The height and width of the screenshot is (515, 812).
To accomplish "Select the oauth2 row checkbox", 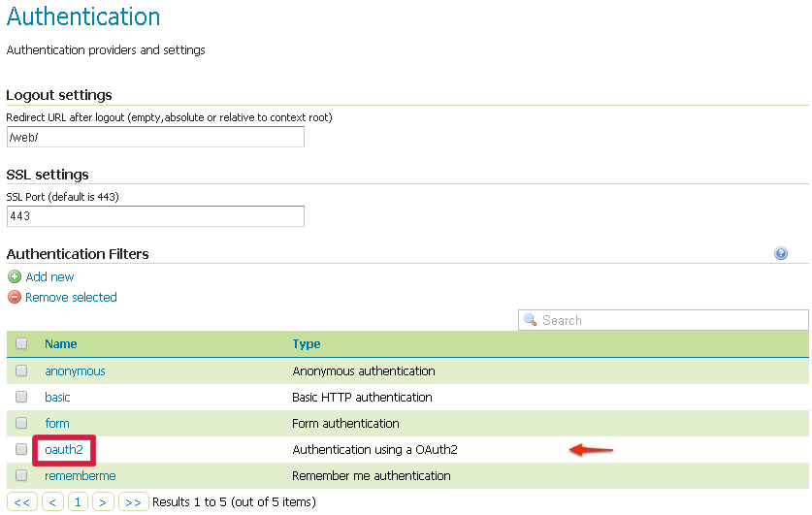I will 21,449.
